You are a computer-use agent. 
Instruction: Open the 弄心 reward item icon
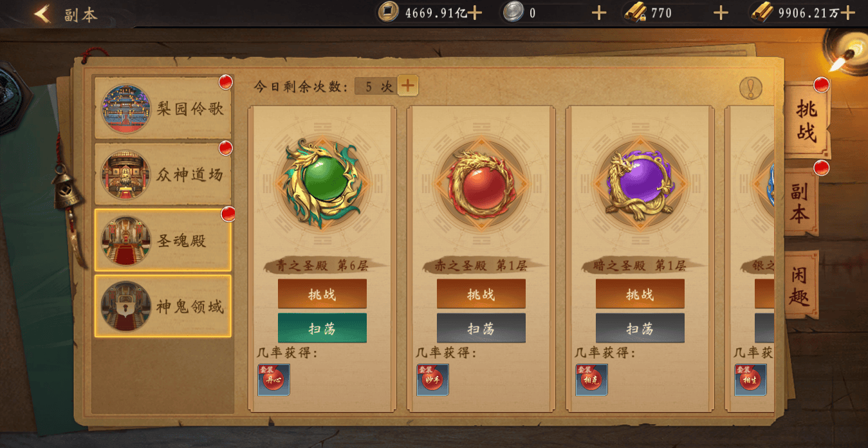click(274, 380)
